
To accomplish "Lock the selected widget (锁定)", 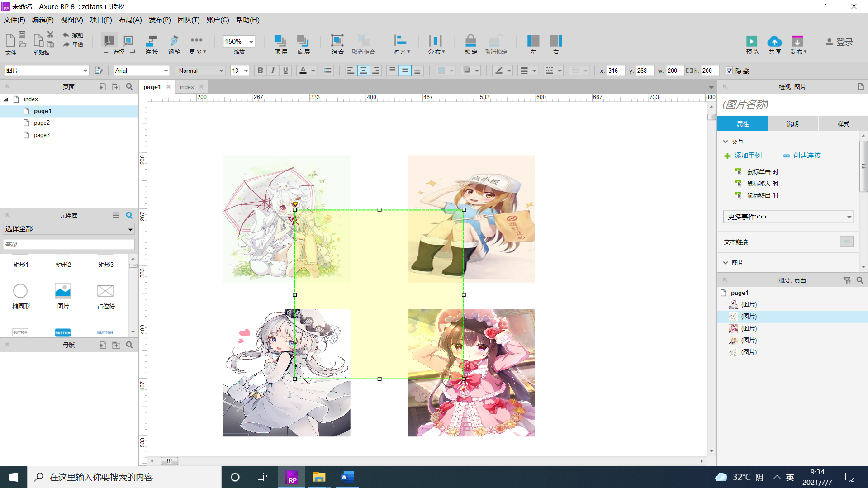I will click(x=471, y=44).
